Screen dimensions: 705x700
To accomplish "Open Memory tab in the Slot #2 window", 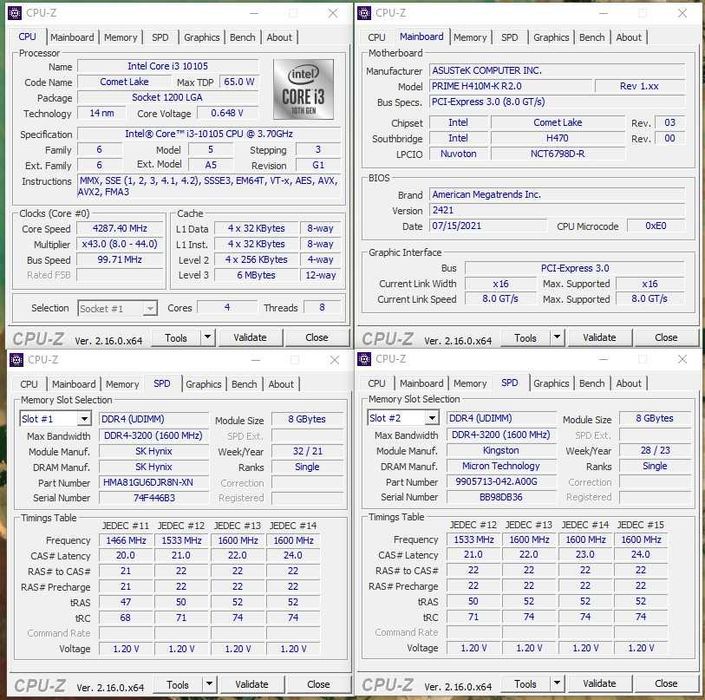I will coord(470,383).
